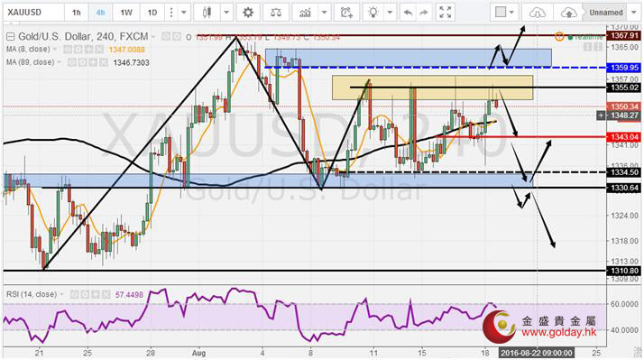Click the undo arrow
This screenshot has width=644, height=360.
click(x=408, y=13)
